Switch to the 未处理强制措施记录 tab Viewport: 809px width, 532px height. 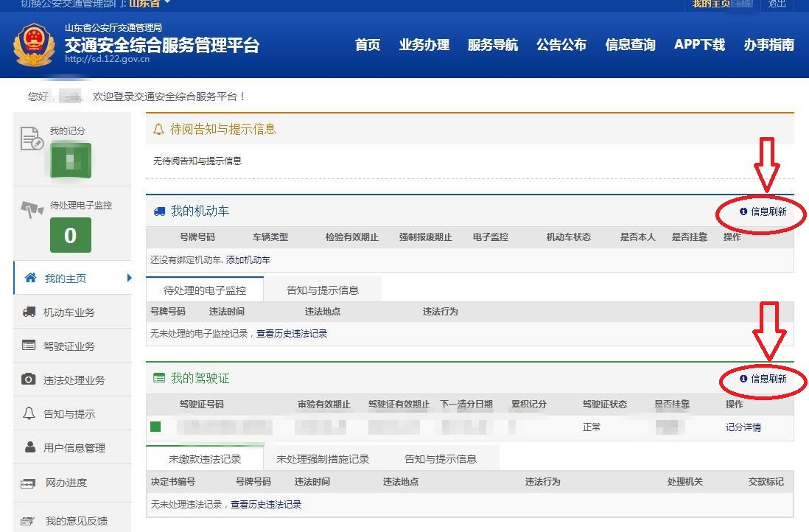[x=321, y=457]
